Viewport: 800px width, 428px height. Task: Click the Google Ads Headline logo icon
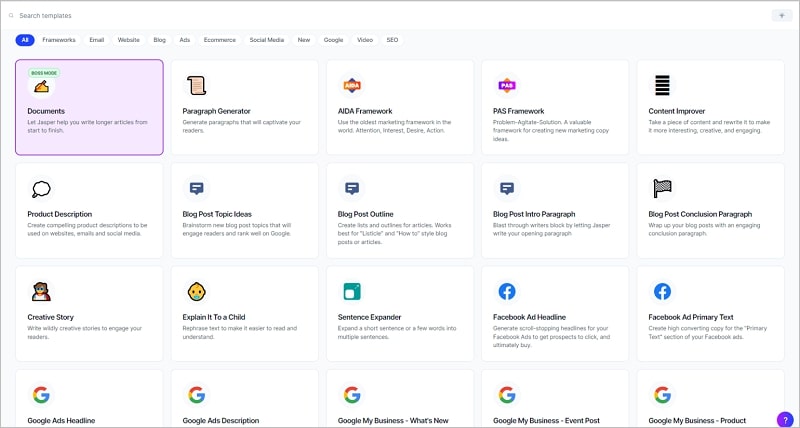41,394
